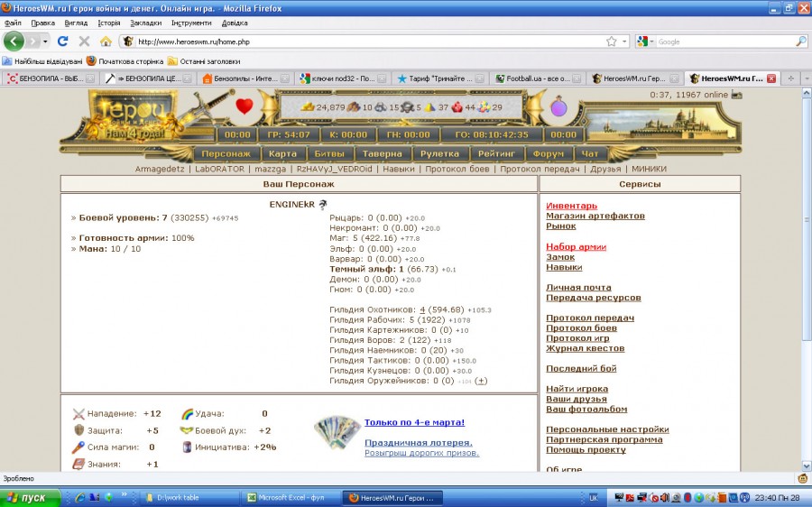Click the URL address field

361,41
